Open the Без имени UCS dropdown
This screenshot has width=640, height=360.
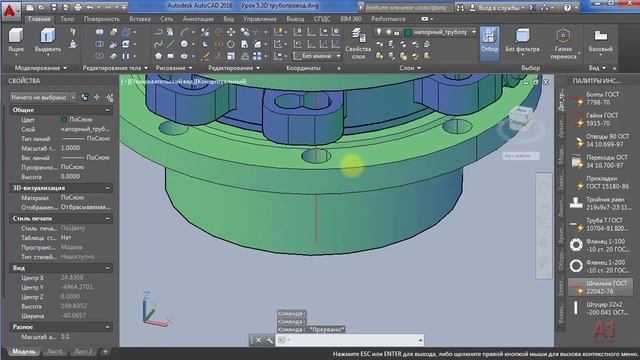coord(317,56)
